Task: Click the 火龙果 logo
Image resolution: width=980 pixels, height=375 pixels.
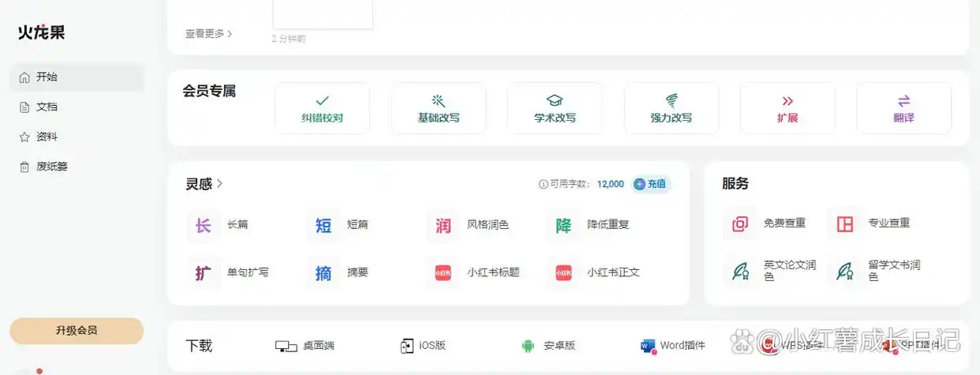Action: [x=42, y=33]
